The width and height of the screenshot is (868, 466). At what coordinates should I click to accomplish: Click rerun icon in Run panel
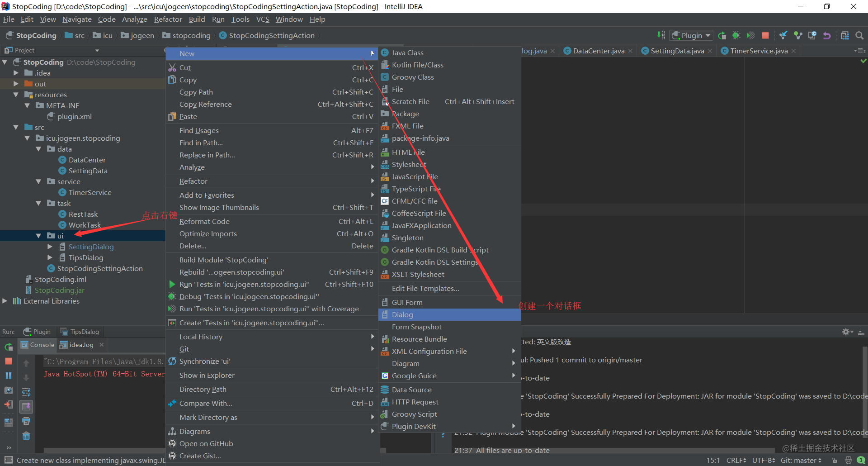point(9,347)
